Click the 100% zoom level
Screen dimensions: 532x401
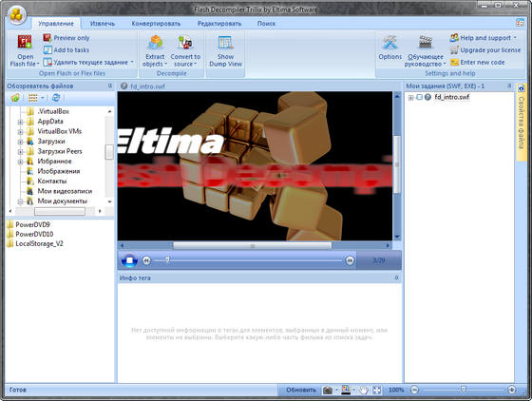[x=396, y=391]
